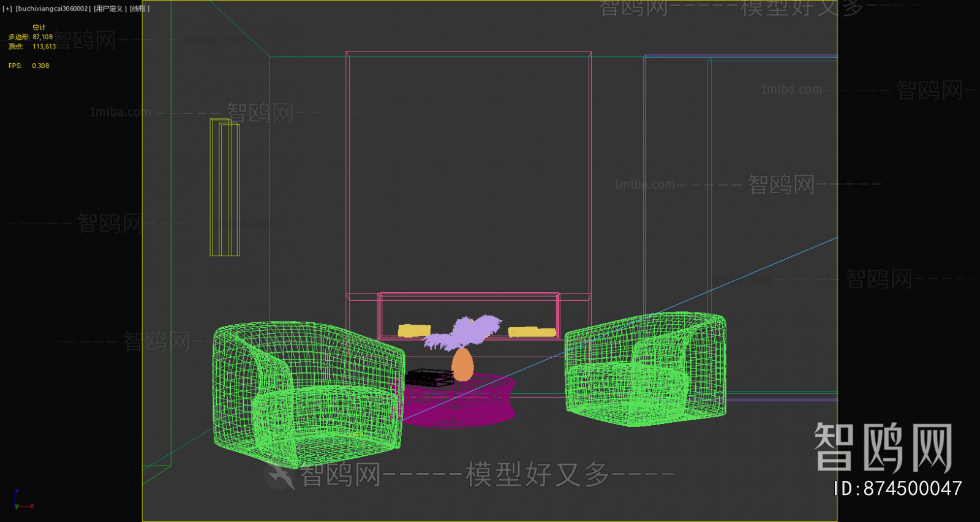
Task: Select the yellow wireframe wall panel
Action: point(225,187)
